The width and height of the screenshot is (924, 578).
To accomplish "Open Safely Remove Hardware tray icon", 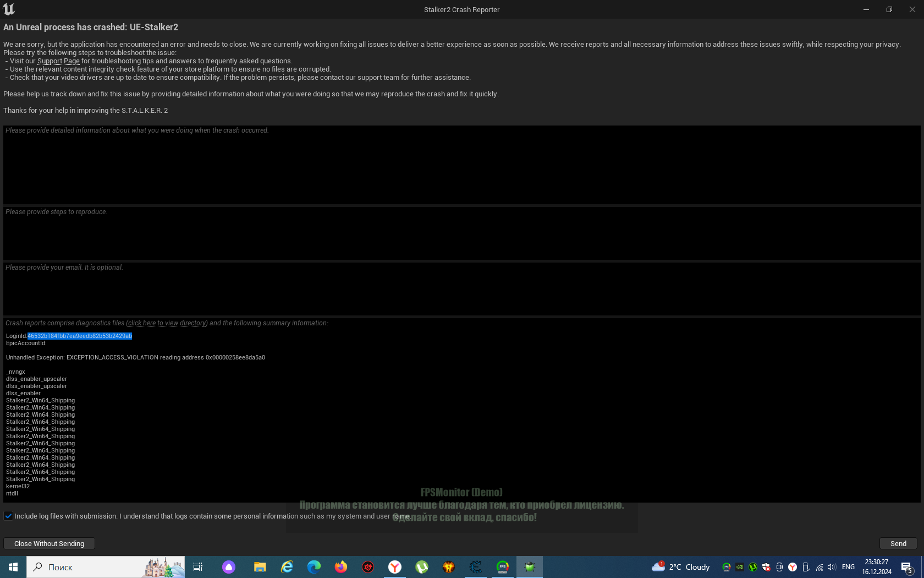I will (806, 567).
